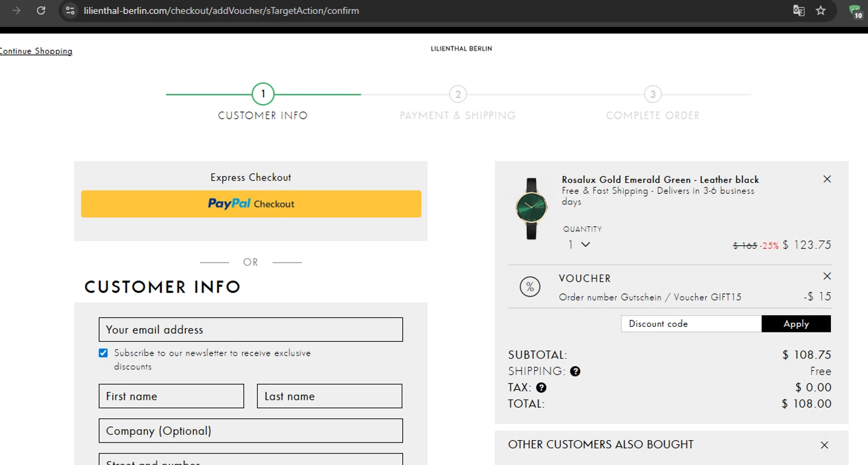
Task: Click the Rosalux Gold Emerald Green product title
Action: 660,180
